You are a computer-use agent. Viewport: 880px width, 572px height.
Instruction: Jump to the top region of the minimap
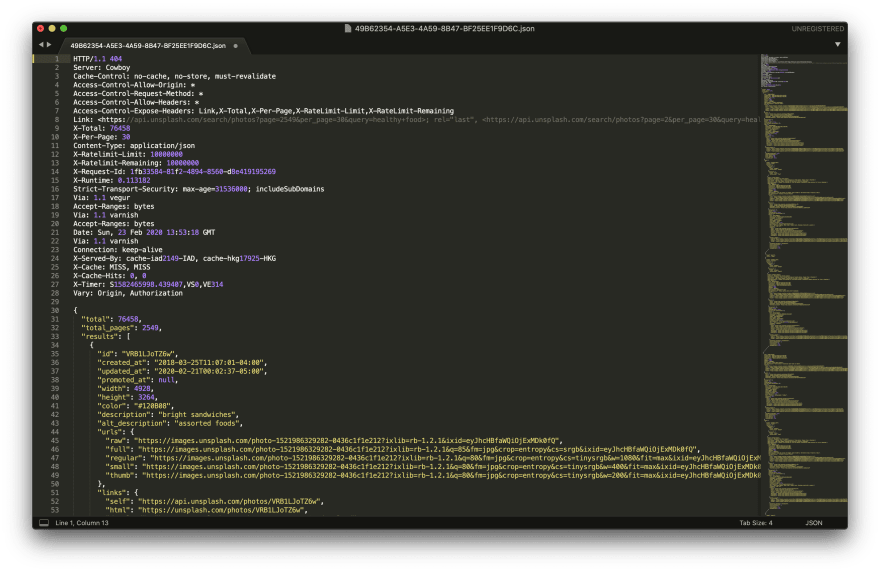(804, 70)
